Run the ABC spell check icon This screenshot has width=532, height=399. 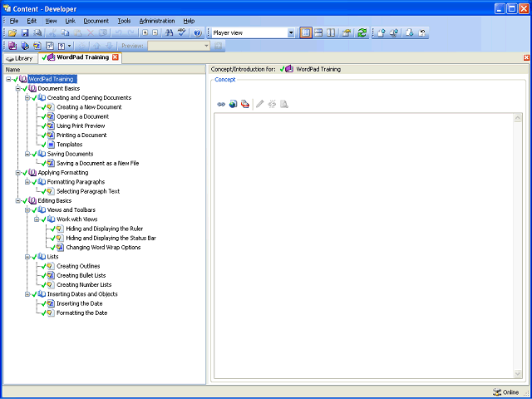[182, 32]
